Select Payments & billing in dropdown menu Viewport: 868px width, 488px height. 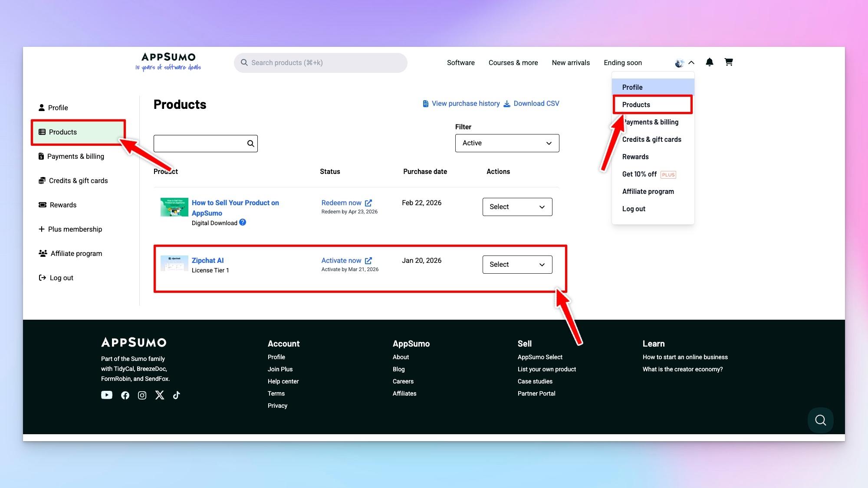(x=653, y=122)
